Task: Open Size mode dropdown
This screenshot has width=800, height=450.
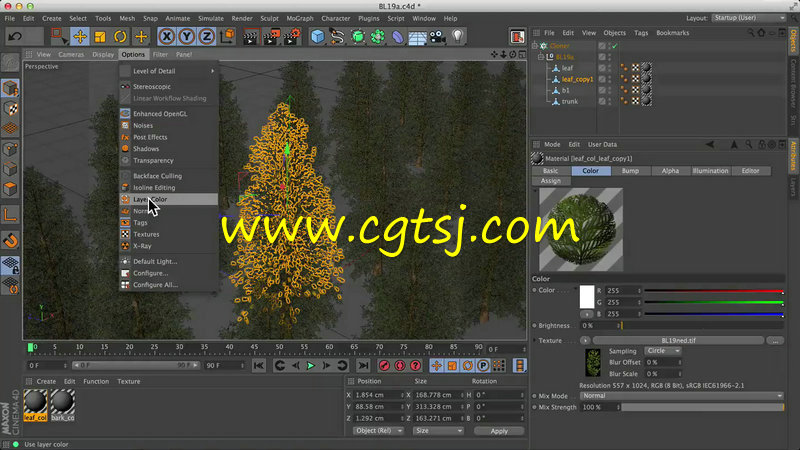Action: coord(438,431)
